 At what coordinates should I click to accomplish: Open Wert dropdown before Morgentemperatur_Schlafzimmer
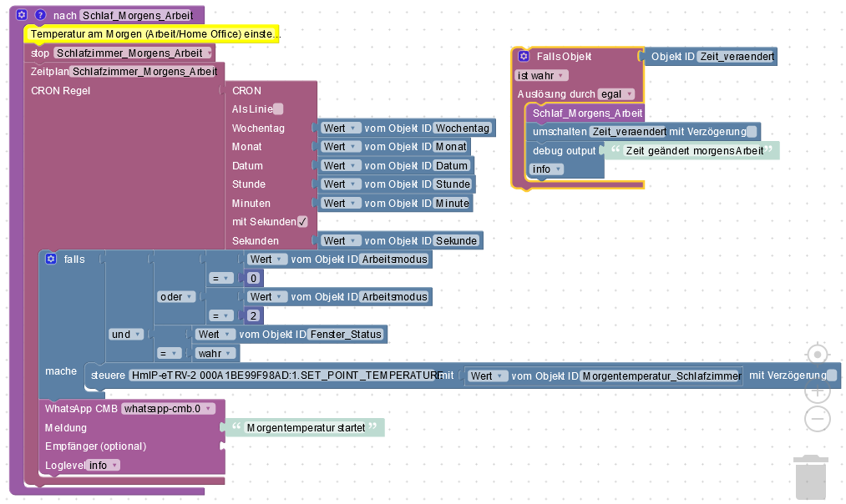(x=486, y=375)
